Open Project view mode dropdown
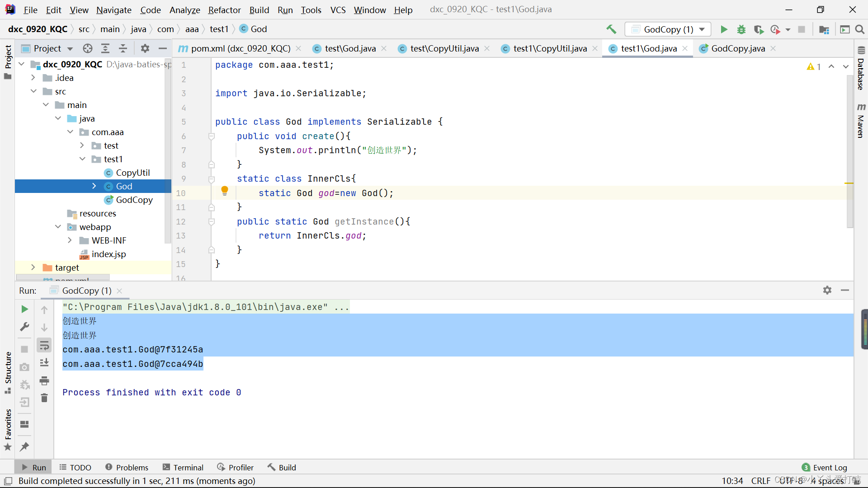Screen dimensions: 868x488 click(70, 48)
